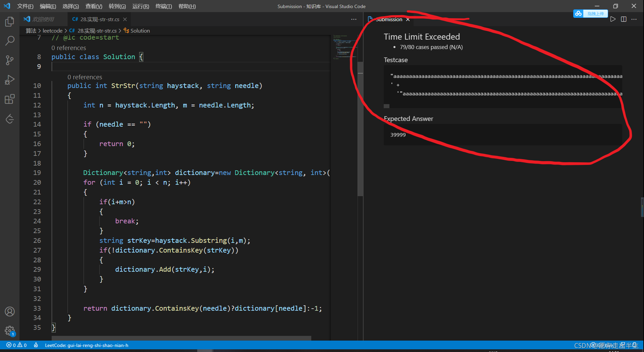Screen dimensions: 644x352
Task: Click the 算法 breadcrumb folder
Action: (31, 31)
